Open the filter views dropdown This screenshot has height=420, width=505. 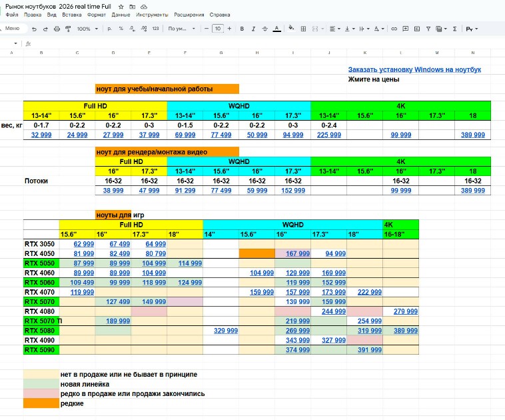pos(441,29)
